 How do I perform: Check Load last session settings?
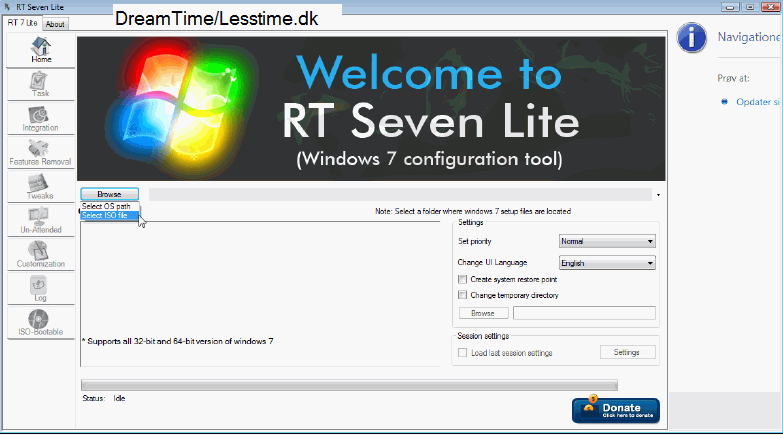[462, 353]
